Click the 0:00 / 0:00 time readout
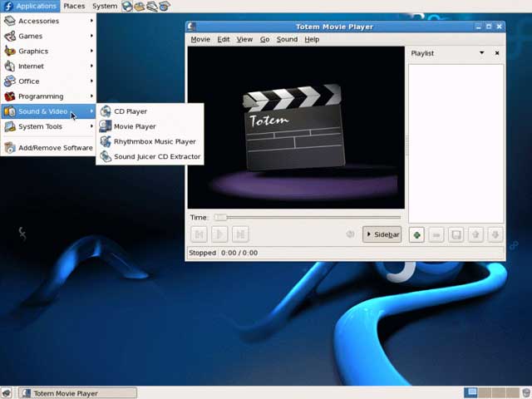Image resolution: width=532 pixels, height=399 pixels. coord(239,253)
